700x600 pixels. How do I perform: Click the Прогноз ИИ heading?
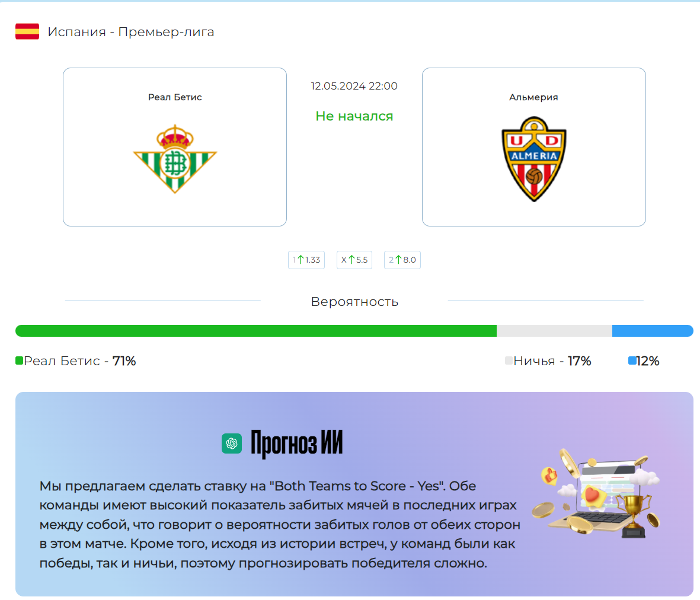pyautogui.click(x=297, y=443)
